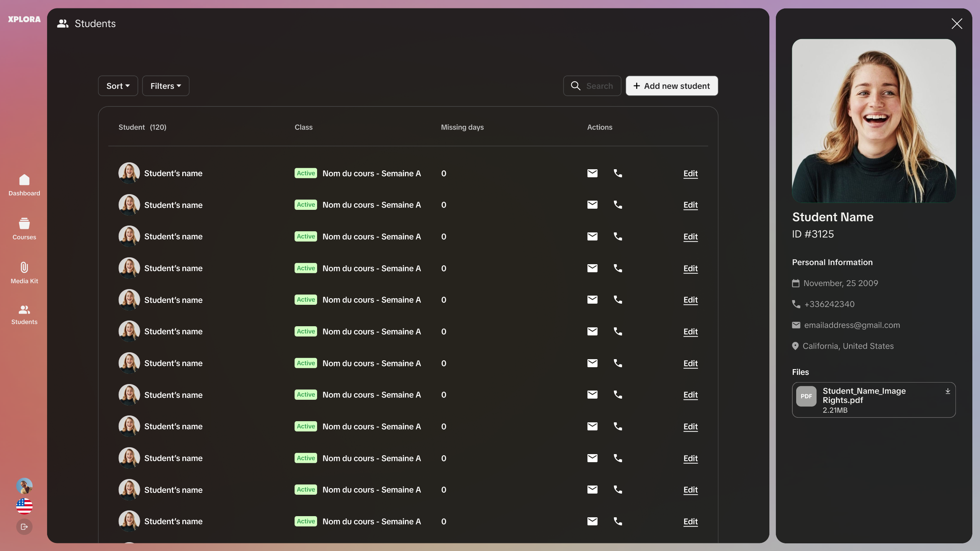
Task: Go to Courses in the sidebar
Action: tap(24, 229)
